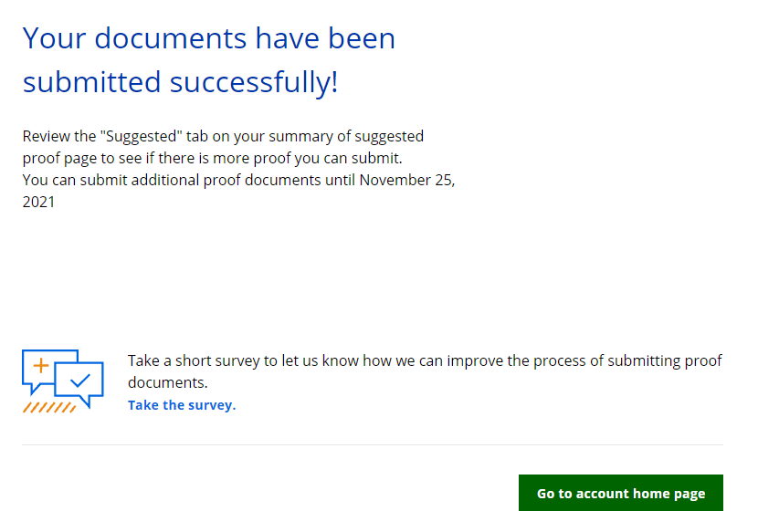Screen dimensions: 758x532
Task: Click the "submitted successfully!" heading line
Action: click(181, 82)
